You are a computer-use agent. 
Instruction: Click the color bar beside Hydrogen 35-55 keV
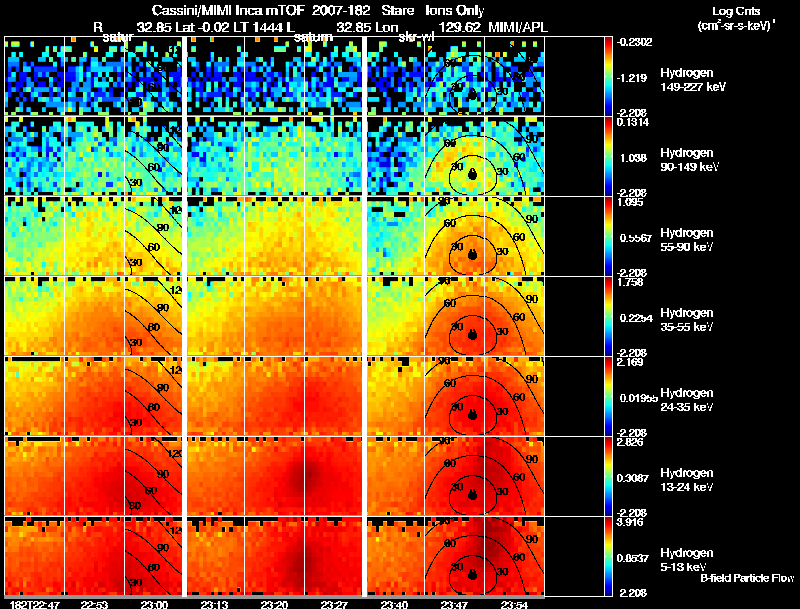pyautogui.click(x=608, y=316)
